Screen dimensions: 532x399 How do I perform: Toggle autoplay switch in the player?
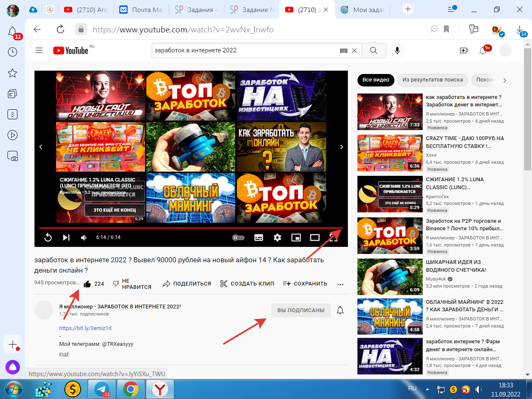[238, 237]
